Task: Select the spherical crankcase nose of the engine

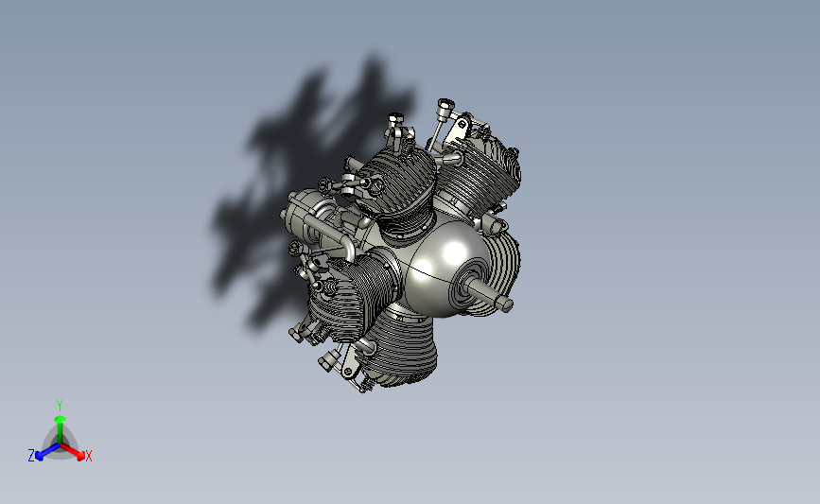Action: click(x=448, y=267)
